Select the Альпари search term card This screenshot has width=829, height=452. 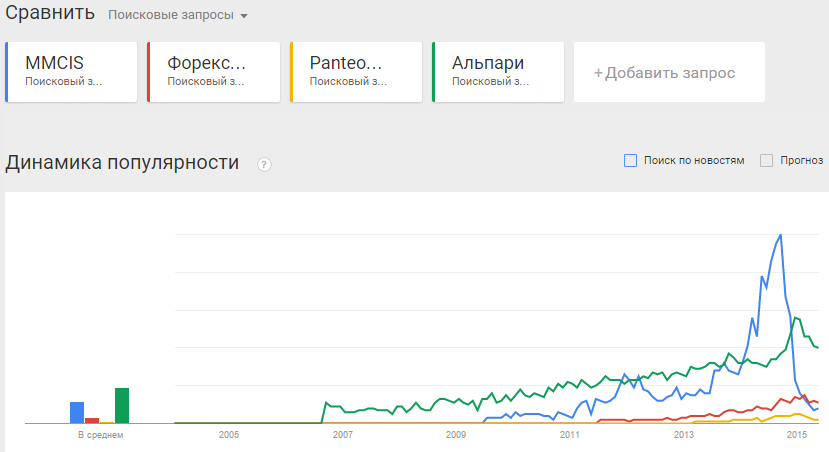[498, 71]
